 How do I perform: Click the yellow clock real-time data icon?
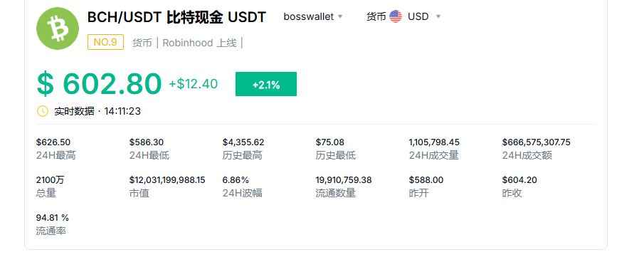pyautogui.click(x=43, y=111)
